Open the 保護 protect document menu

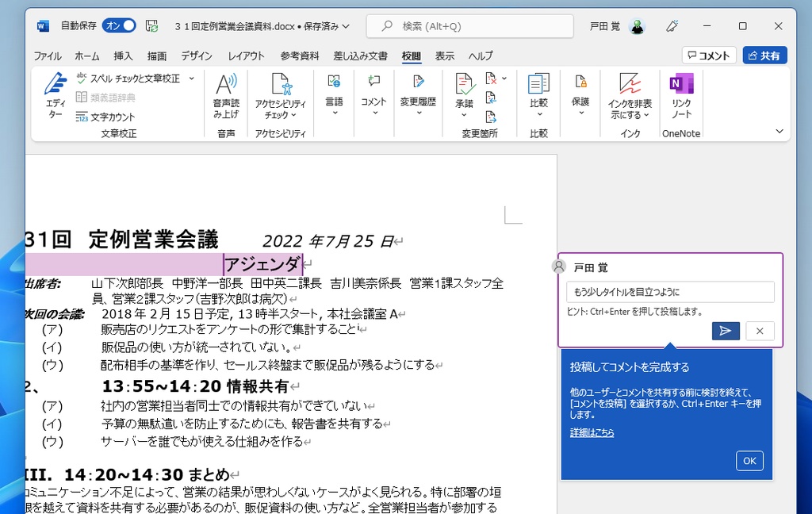coord(580,95)
